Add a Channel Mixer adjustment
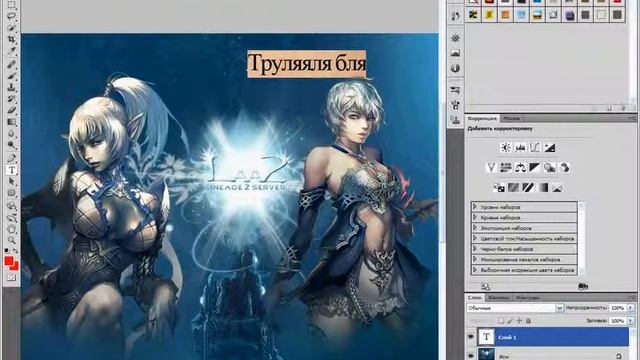This screenshot has width=640, height=360. [x=564, y=167]
